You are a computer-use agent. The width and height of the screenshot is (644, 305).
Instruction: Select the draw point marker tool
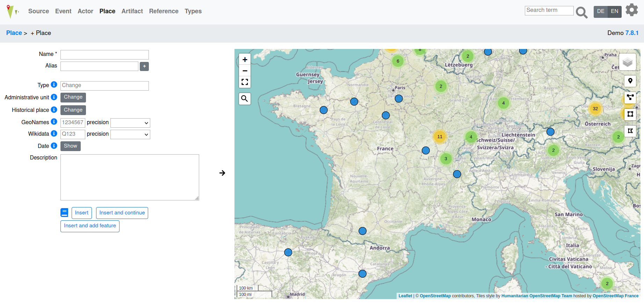pos(630,81)
